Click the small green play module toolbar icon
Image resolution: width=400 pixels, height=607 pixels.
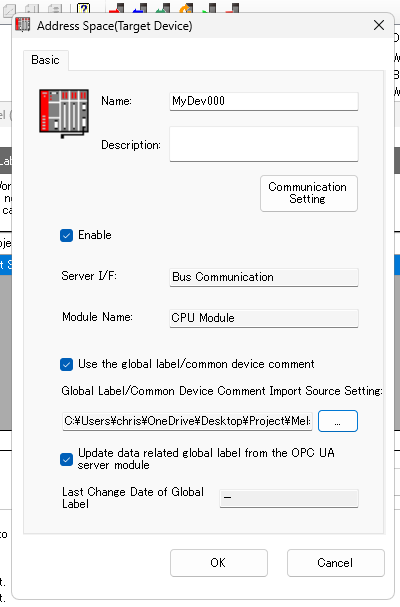pos(209,8)
